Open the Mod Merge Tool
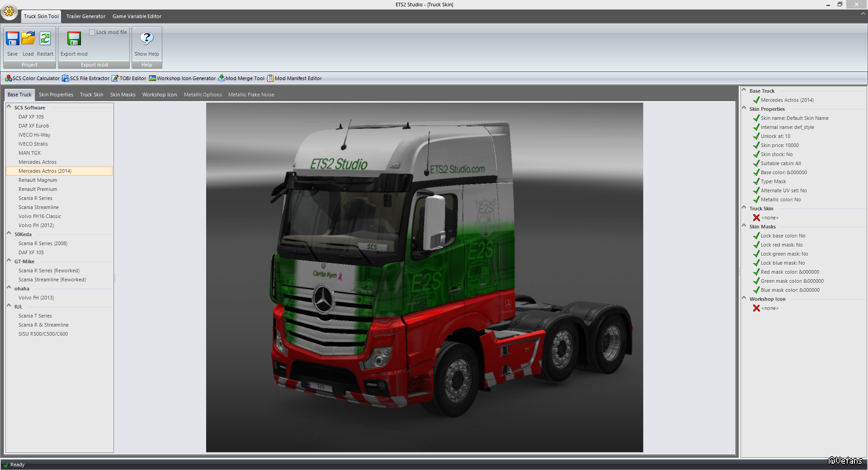Viewport: 868px width, 470px height. [x=241, y=78]
